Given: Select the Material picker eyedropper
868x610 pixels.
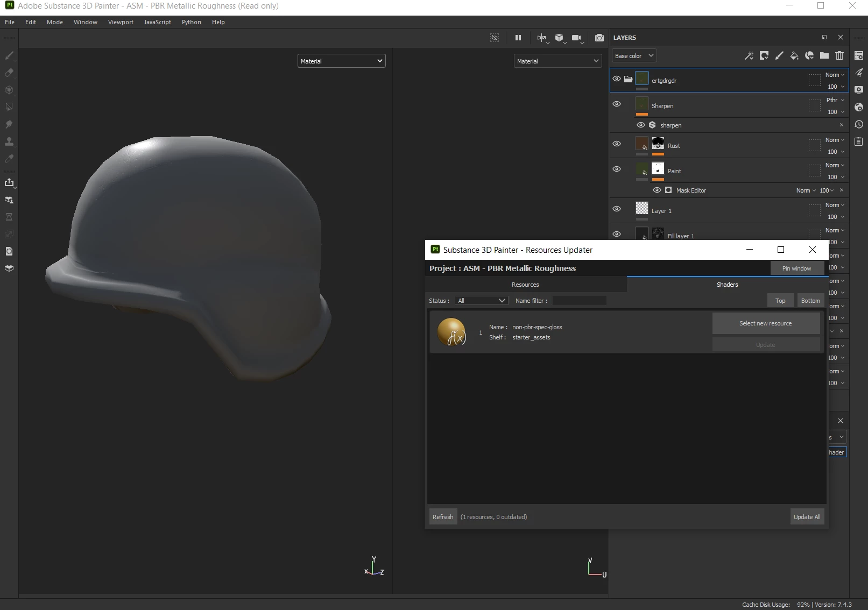Looking at the screenshot, I should 9,159.
